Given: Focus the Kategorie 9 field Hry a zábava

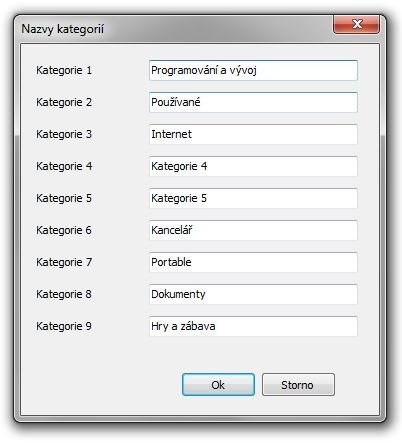Looking at the screenshot, I should click(253, 326).
